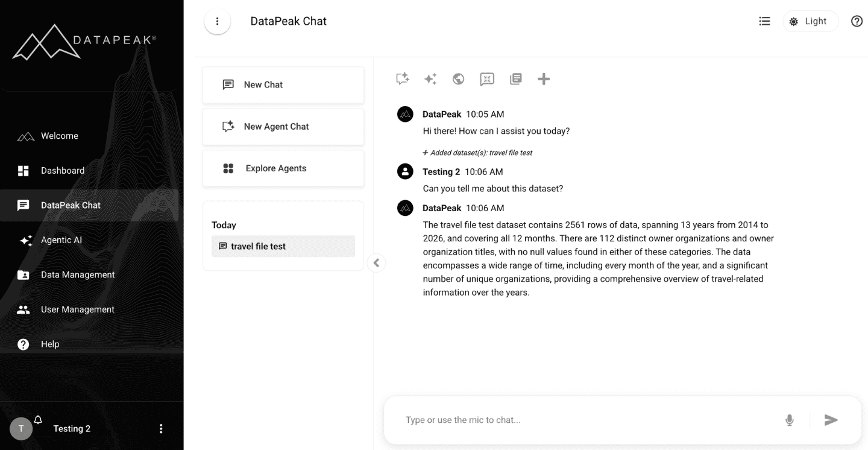Screen dimensions: 868x450
Task: Open Data Management in the sidebar
Action: pyautogui.click(x=89, y=275)
